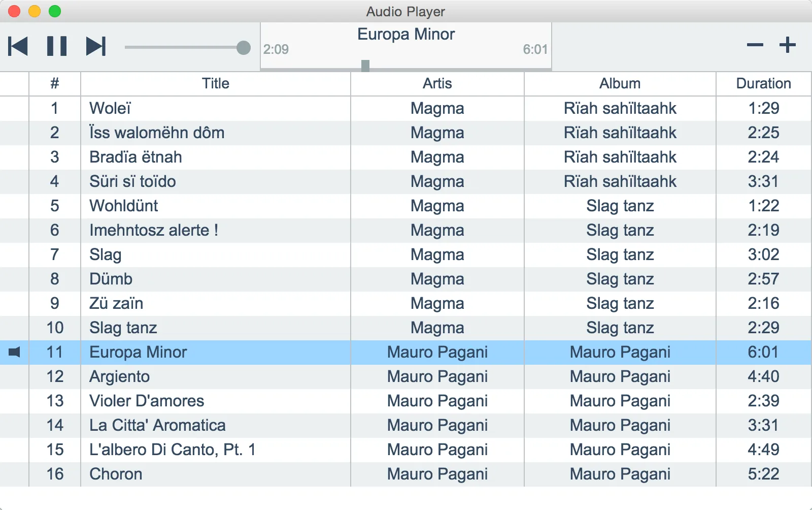Select the track La Citta' Aromatica
This screenshot has width=812, height=510.
[x=157, y=425]
